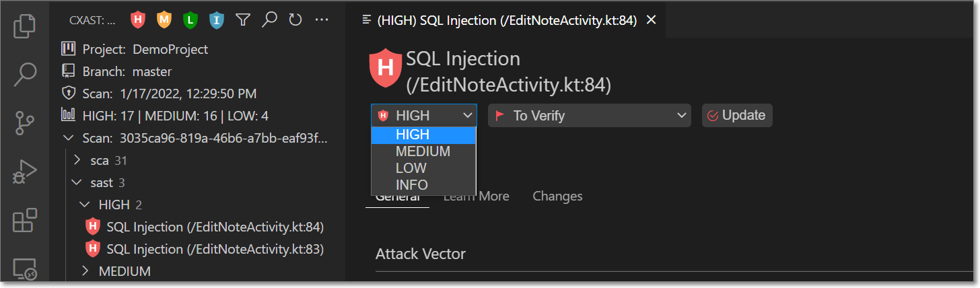Open the Search view in the activity bar
The image size is (980, 288).
25,74
